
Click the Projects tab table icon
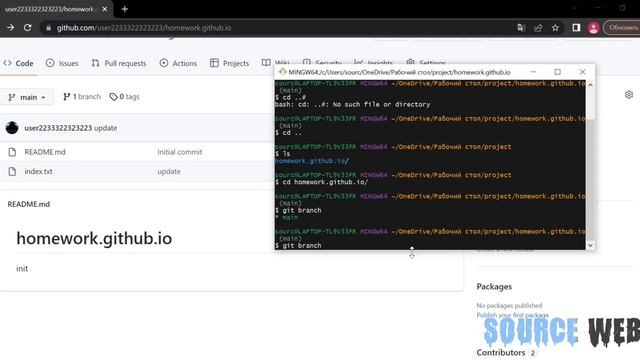coord(214,63)
